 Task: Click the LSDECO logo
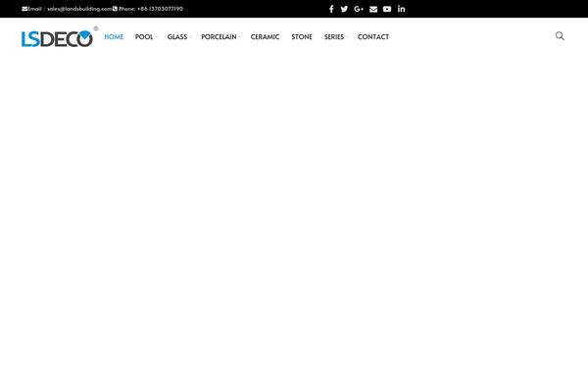60,37
